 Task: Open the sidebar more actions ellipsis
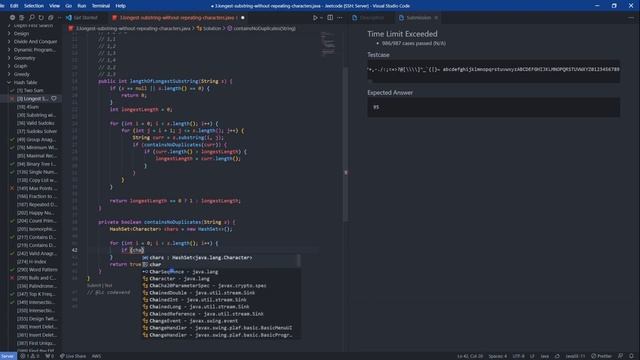[x=60, y=18]
